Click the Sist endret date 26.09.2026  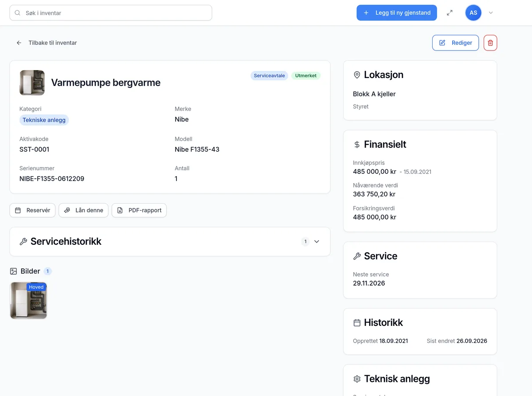[x=472, y=341]
